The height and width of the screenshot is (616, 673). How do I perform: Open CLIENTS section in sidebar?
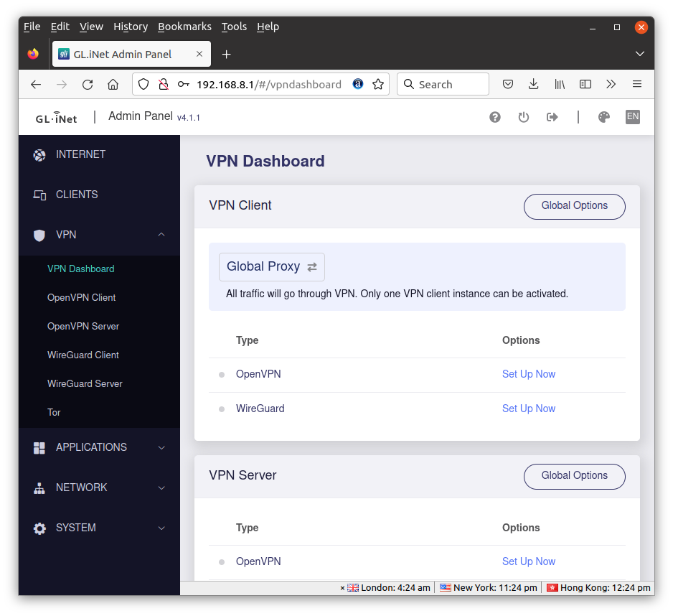click(99, 195)
